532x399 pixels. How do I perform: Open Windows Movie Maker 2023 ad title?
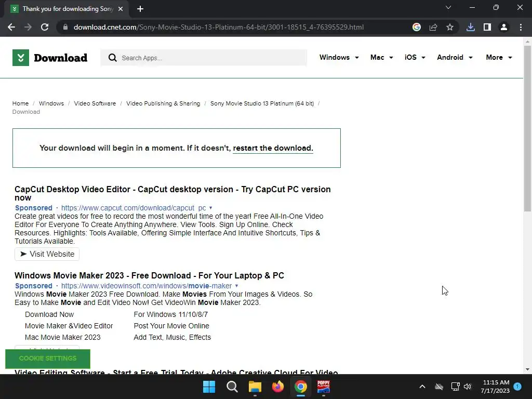tap(149, 275)
